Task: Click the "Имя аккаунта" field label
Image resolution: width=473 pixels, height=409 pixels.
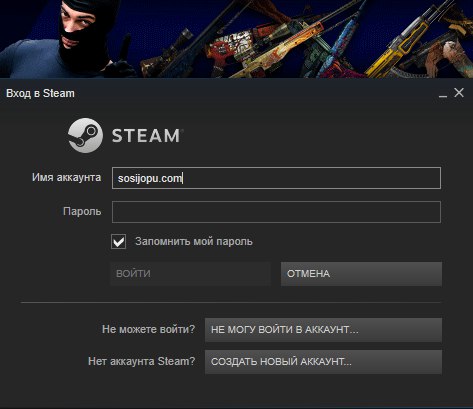Action: (66, 177)
